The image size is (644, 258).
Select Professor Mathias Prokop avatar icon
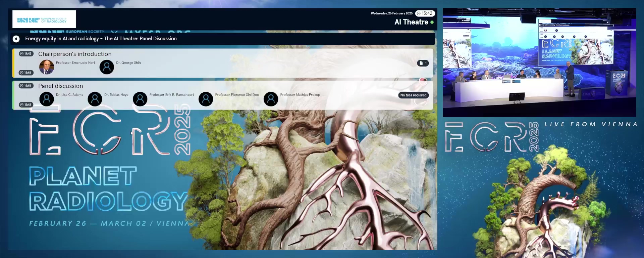click(x=271, y=99)
